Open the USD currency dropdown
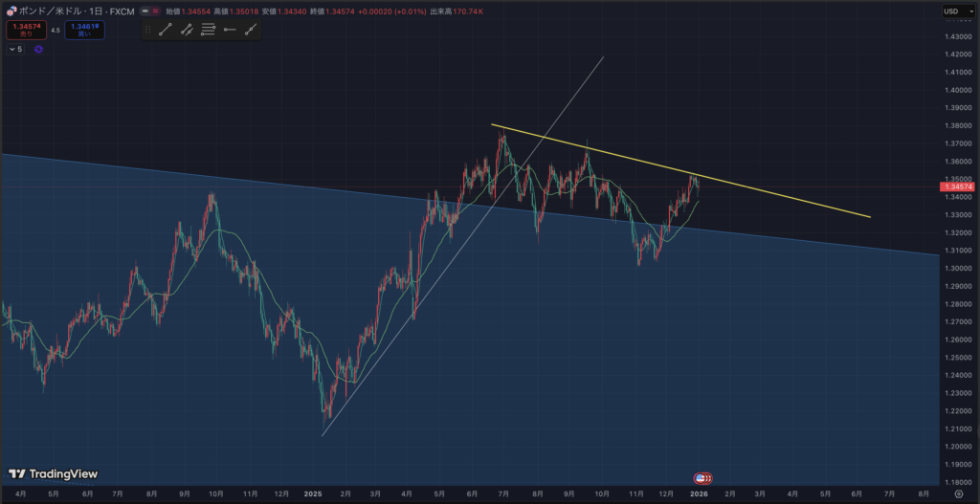The width and height of the screenshot is (980, 504). tap(951, 11)
